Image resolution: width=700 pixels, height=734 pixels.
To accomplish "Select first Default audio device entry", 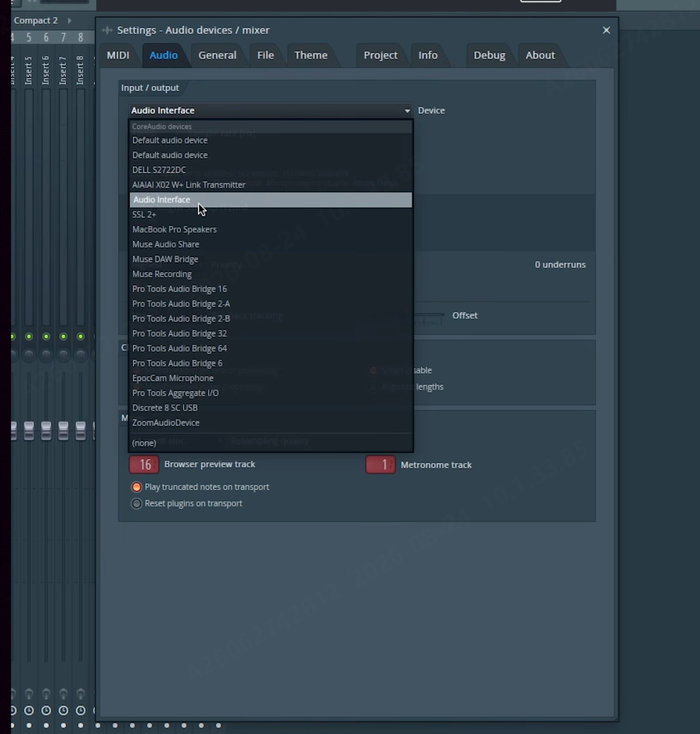I will (x=271, y=140).
